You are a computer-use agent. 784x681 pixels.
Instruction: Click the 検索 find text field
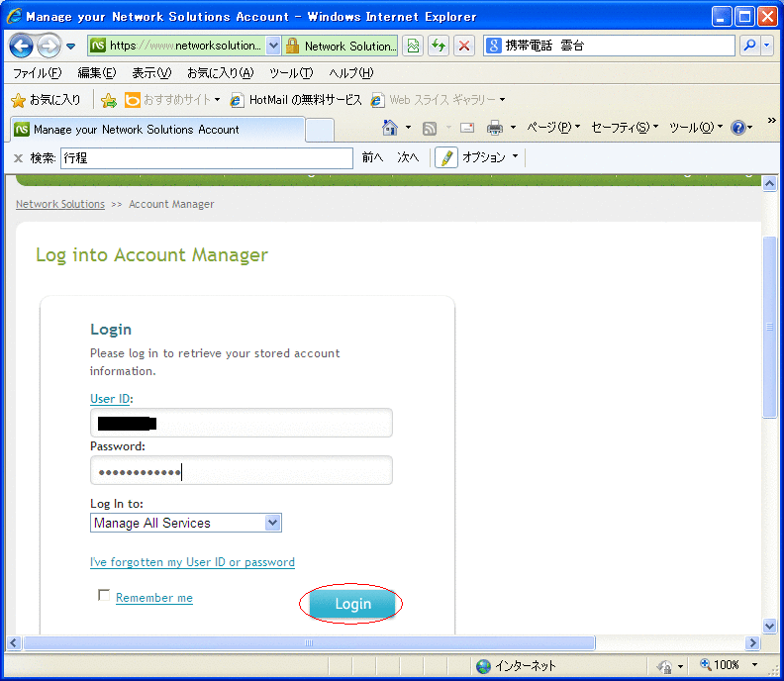[x=207, y=158]
